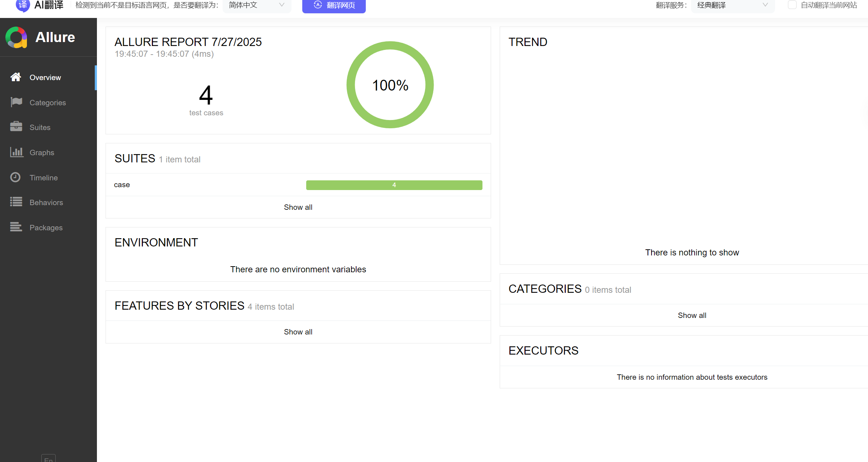
Task: Open the Overview tab label
Action: [x=45, y=78]
